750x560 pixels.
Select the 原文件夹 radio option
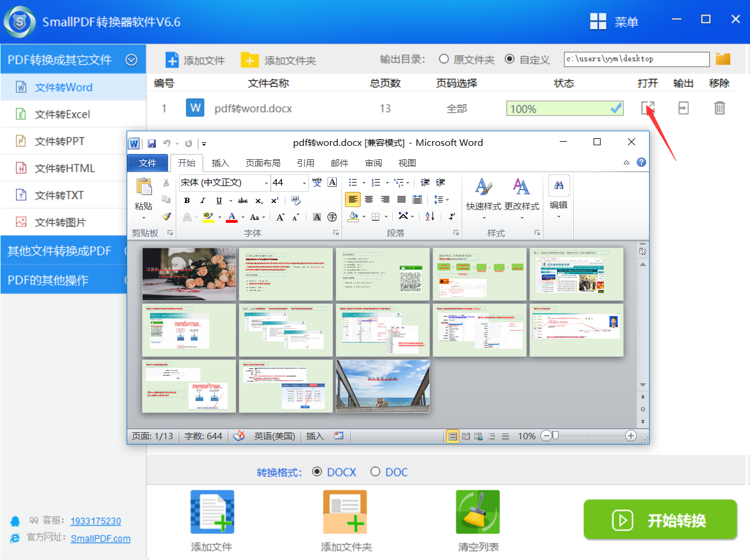444,59
